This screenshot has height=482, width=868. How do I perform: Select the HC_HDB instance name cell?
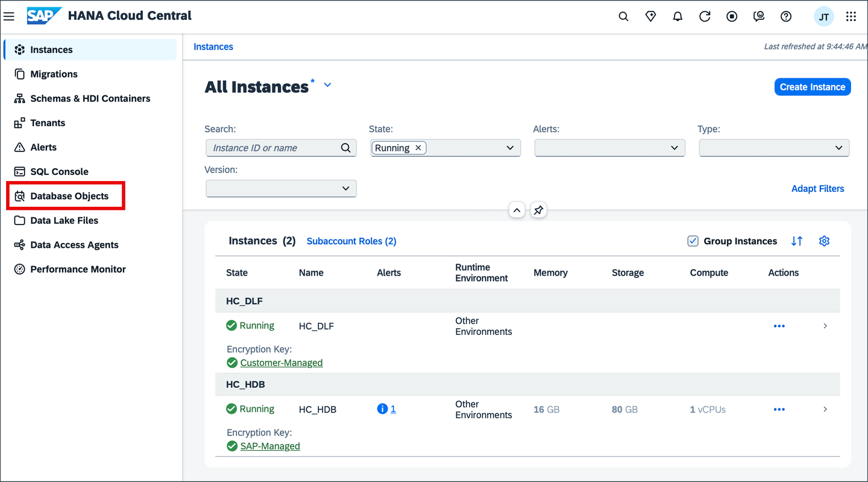[318, 410]
